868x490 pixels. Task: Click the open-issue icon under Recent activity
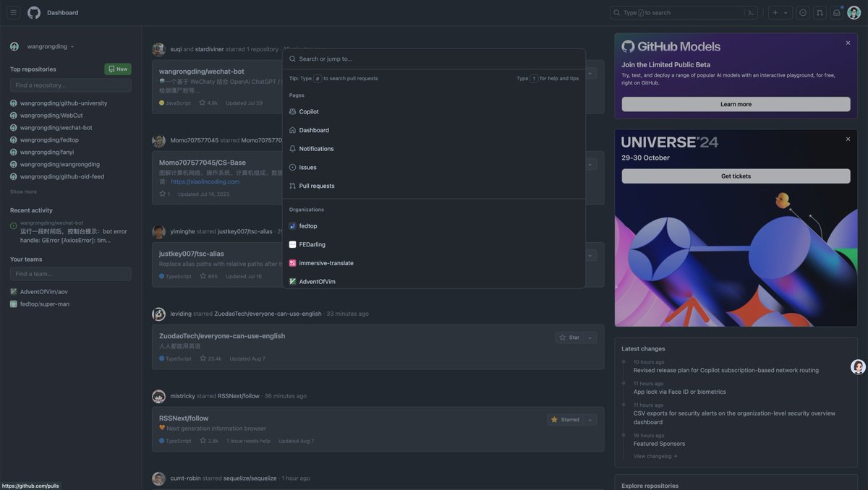coord(14,226)
